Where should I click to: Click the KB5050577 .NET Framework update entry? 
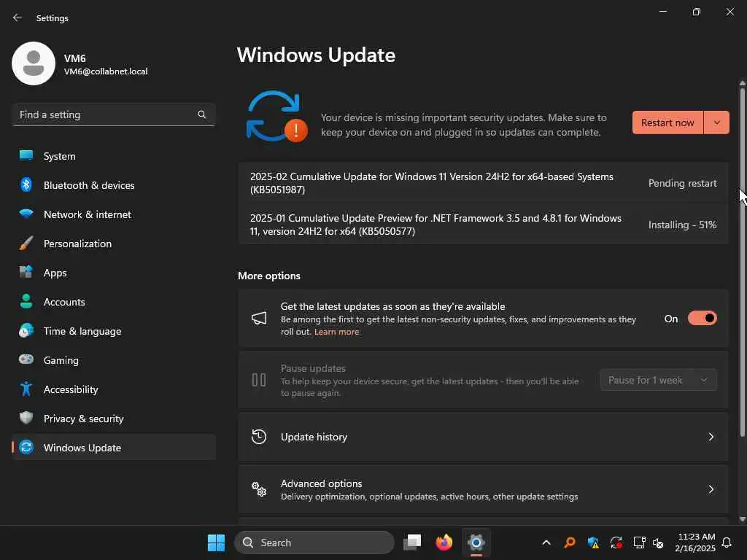coord(483,225)
